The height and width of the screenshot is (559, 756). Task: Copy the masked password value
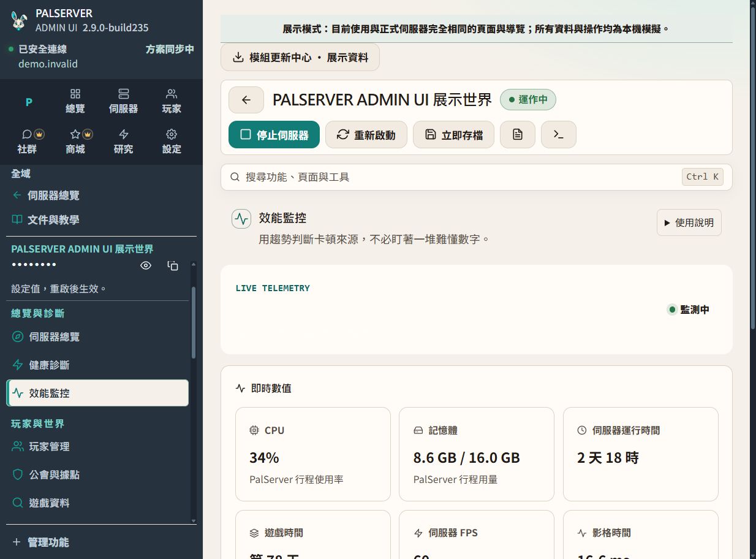[x=173, y=265]
